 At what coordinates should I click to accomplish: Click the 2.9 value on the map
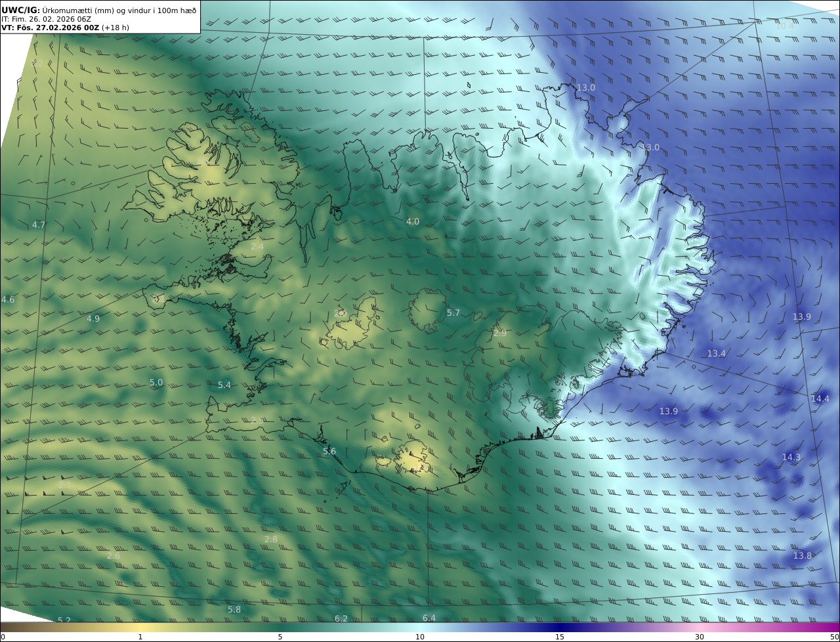tap(500, 333)
